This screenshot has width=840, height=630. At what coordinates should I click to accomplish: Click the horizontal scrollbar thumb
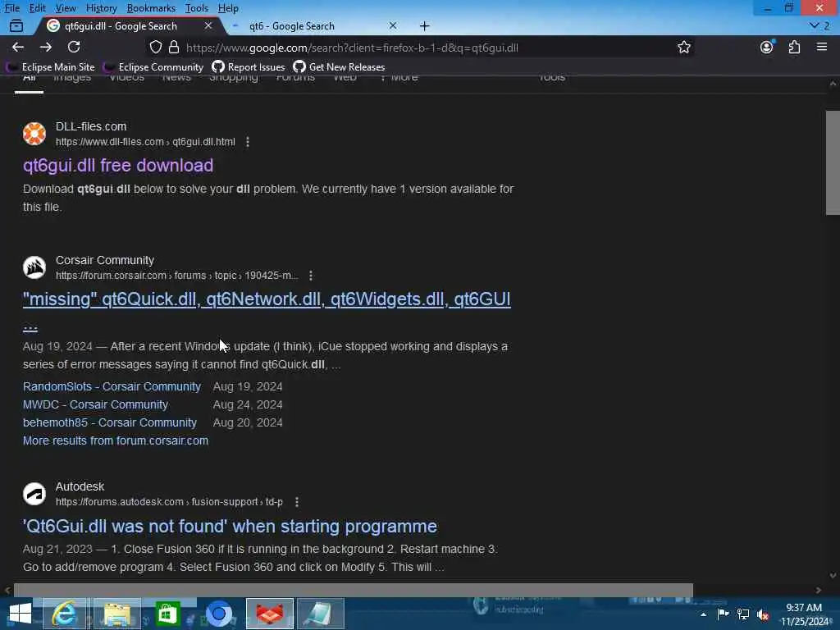pyautogui.click(x=354, y=590)
